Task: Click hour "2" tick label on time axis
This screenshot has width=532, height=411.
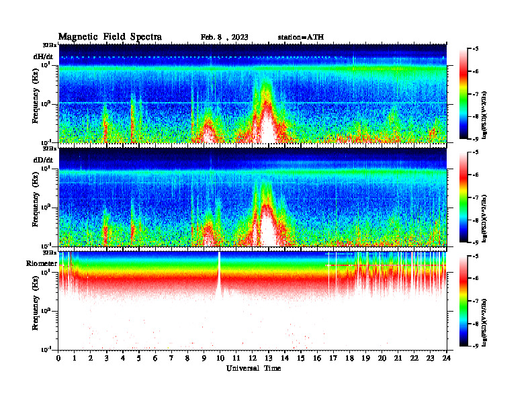Action: coord(91,358)
